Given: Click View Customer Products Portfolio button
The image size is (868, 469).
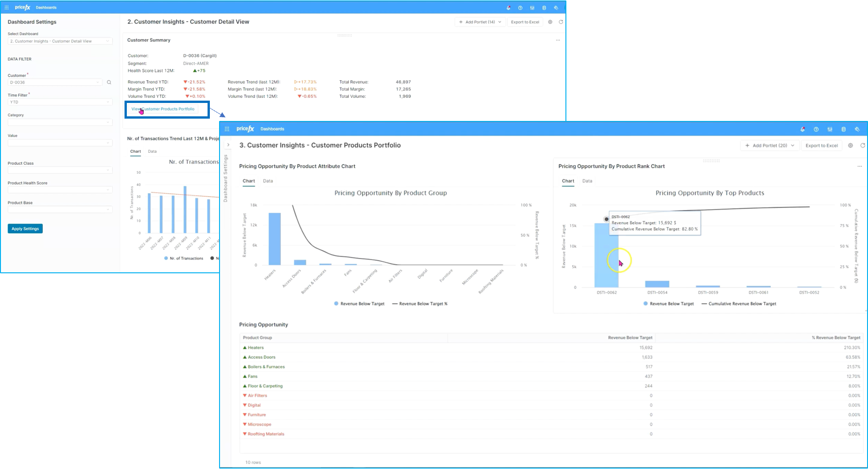Looking at the screenshot, I should (x=163, y=109).
